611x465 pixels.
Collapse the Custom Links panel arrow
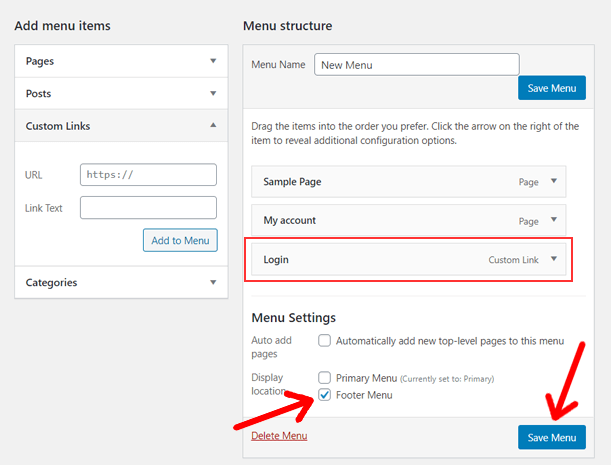click(213, 126)
